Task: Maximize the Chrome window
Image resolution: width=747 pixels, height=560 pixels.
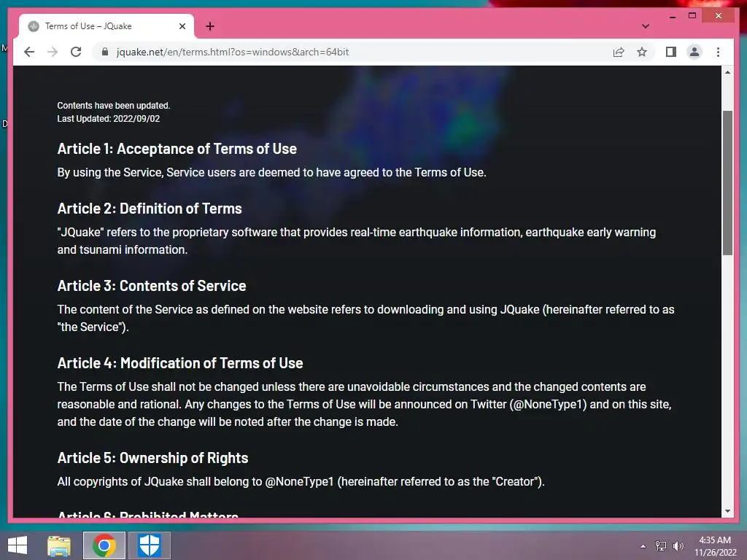Action: tap(692, 16)
